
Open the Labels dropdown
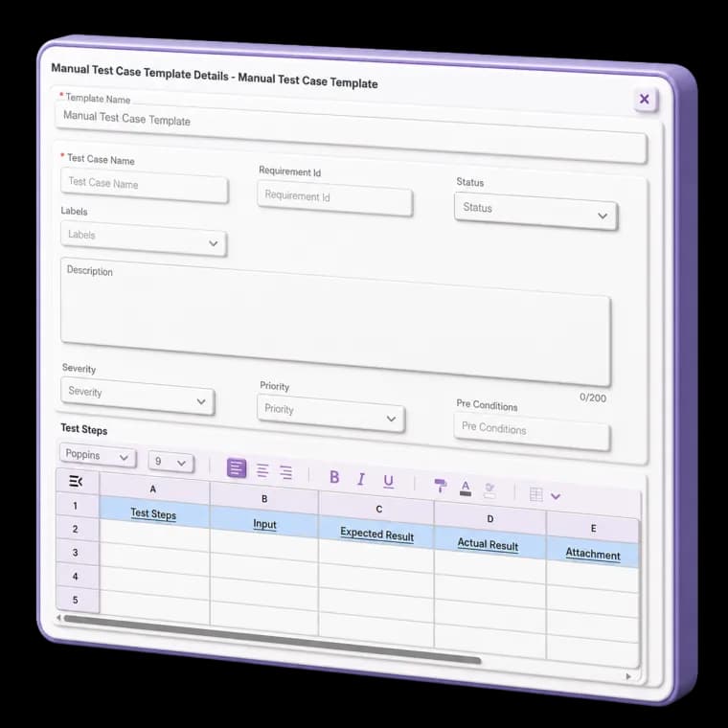pyautogui.click(x=144, y=239)
